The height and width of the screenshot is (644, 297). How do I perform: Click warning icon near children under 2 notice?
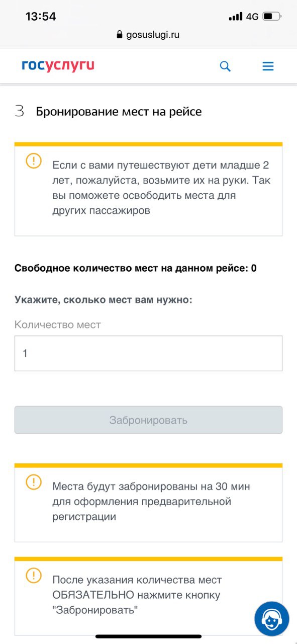34,161
